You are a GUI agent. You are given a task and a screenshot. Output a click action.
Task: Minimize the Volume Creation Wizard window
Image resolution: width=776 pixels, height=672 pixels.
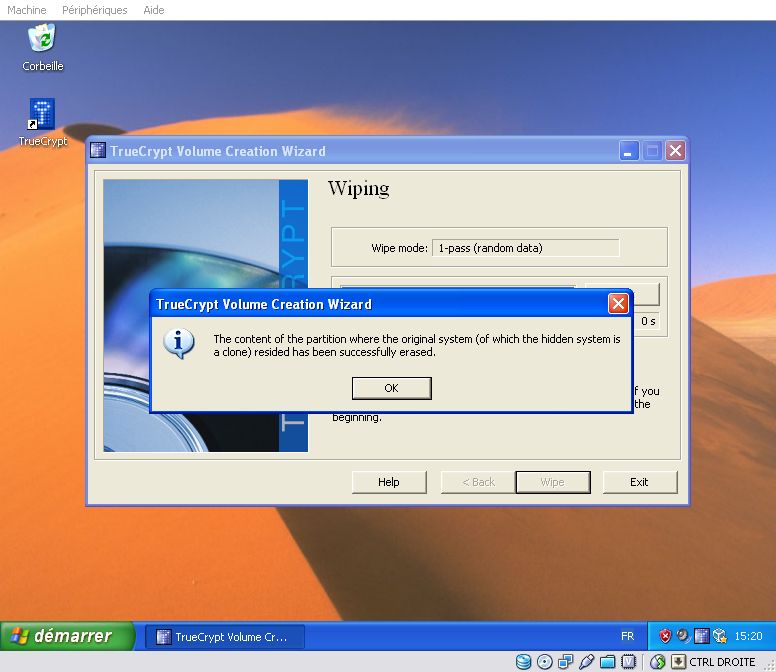point(629,151)
